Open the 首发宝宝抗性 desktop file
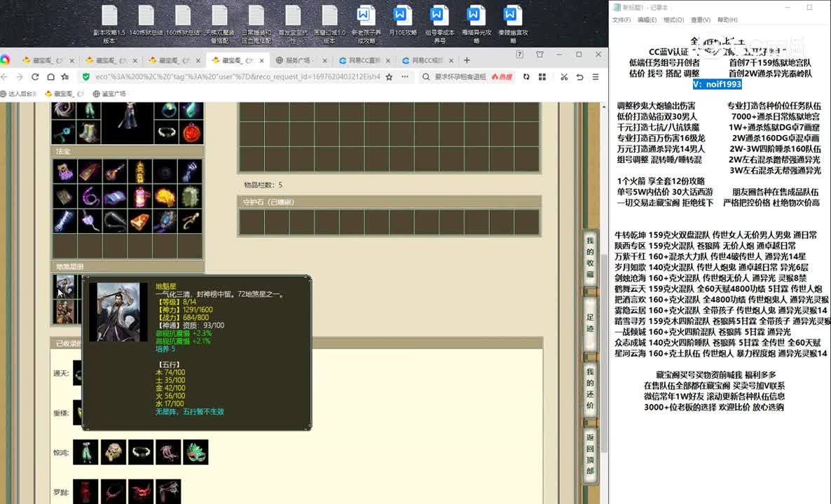Screen dimensions: 831x504 (293, 24)
